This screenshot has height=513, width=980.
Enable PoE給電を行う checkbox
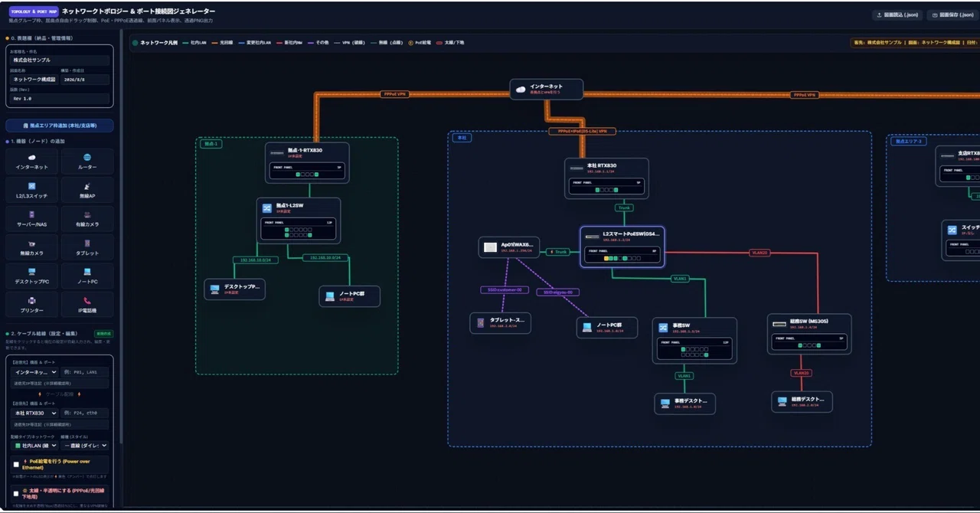point(16,464)
